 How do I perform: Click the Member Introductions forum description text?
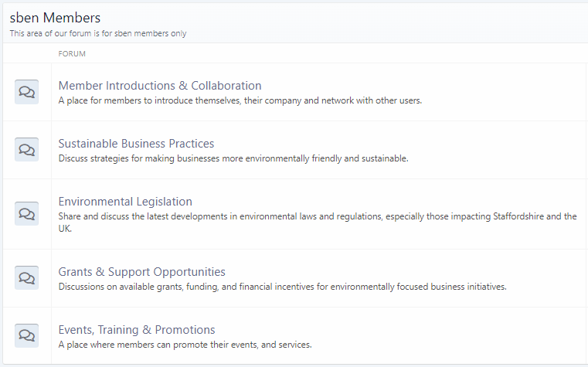click(x=240, y=100)
